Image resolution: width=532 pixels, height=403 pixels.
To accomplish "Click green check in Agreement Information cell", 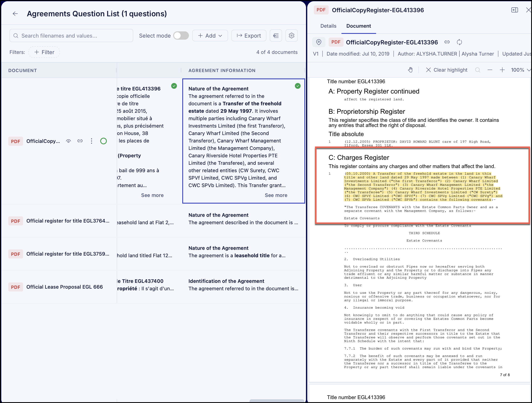I will [298, 86].
